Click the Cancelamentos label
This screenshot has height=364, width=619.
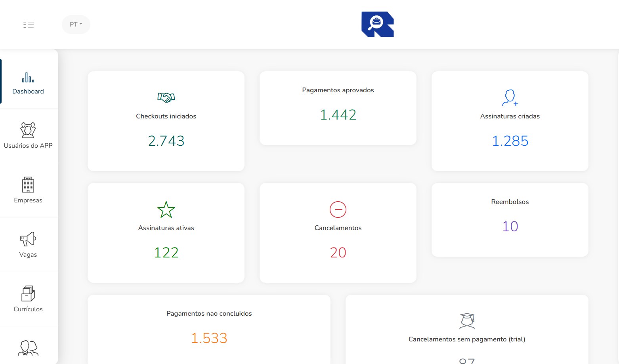click(338, 228)
